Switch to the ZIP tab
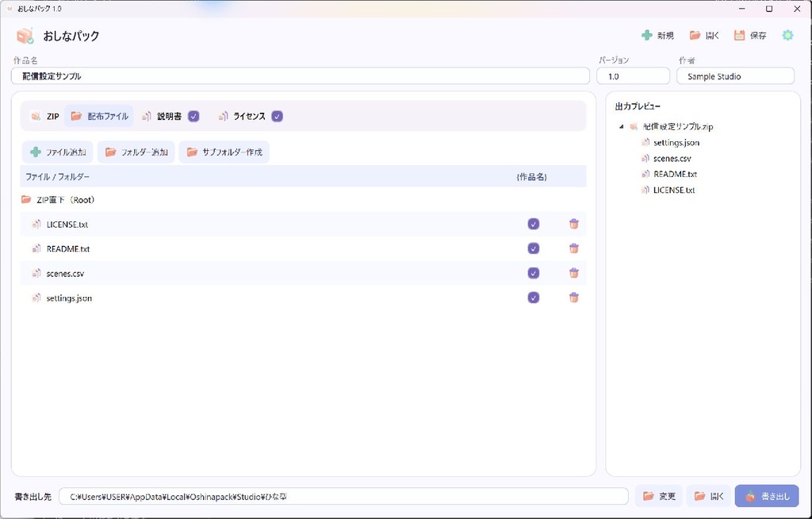 point(44,116)
